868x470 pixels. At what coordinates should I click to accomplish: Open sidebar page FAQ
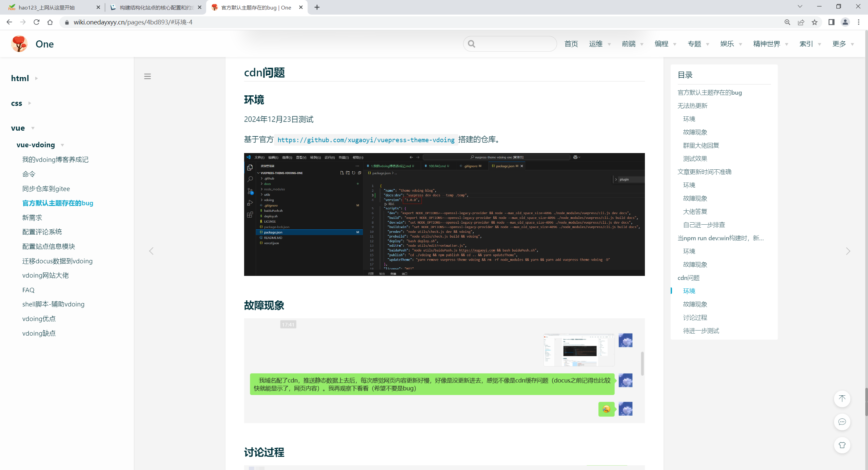point(28,290)
